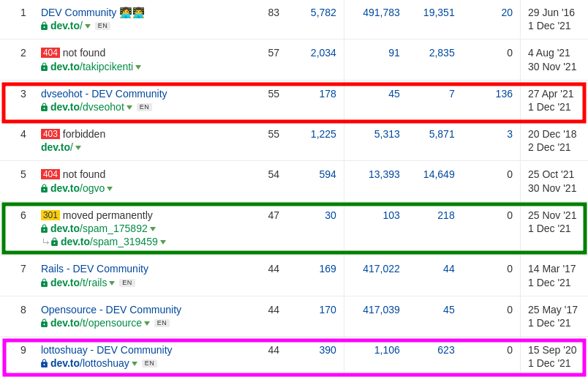This screenshot has width=588, height=377.
Task: Click the lock icon beside dev.to/spam_319459
Action: click(x=54, y=242)
